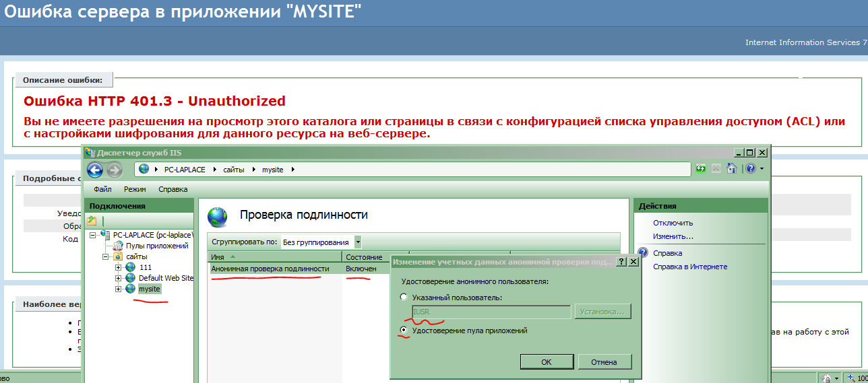
Task: Go back with the blue arrow button
Action: pyautogui.click(x=94, y=170)
